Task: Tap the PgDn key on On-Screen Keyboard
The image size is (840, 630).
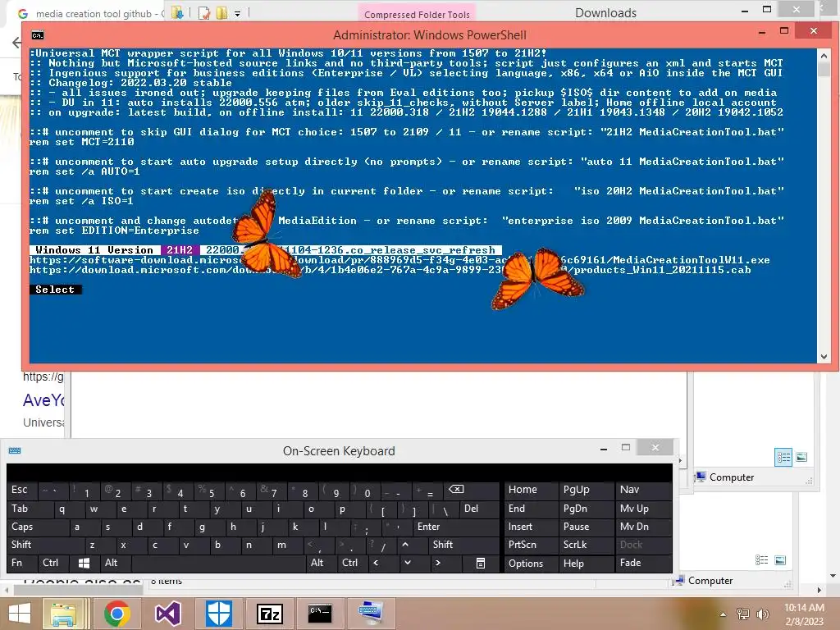Action: click(586, 509)
